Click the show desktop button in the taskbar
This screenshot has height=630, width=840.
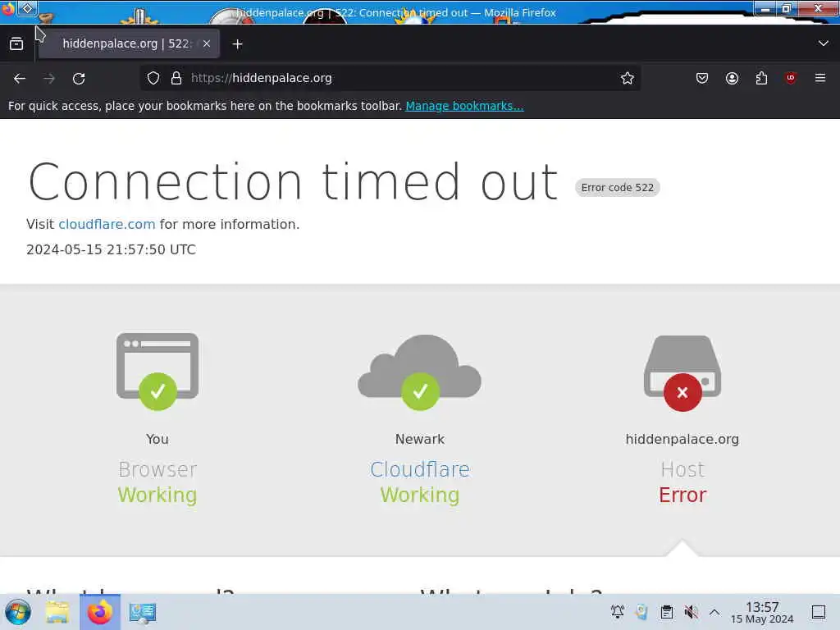(819, 612)
